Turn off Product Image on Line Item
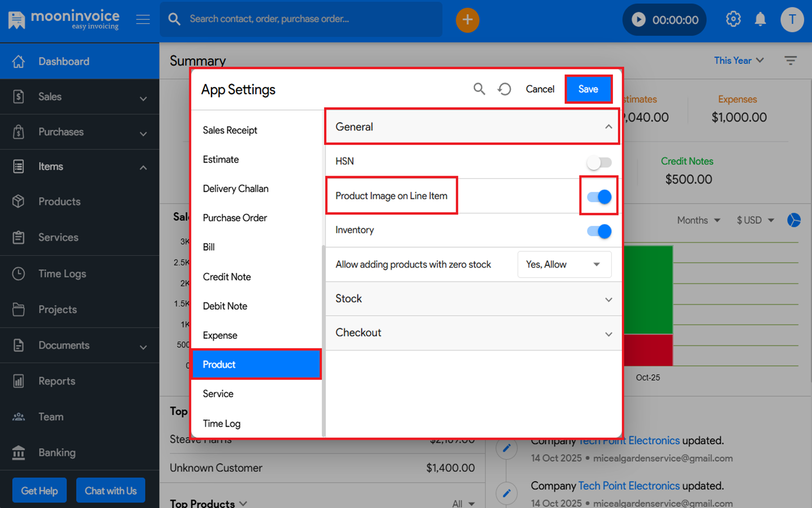812x508 pixels. 599,196
